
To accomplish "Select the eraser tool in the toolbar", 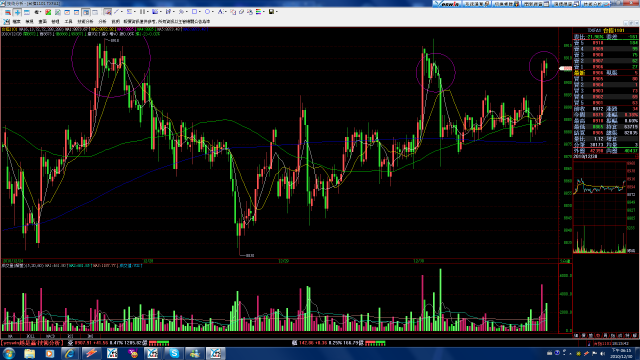I will [241, 12].
